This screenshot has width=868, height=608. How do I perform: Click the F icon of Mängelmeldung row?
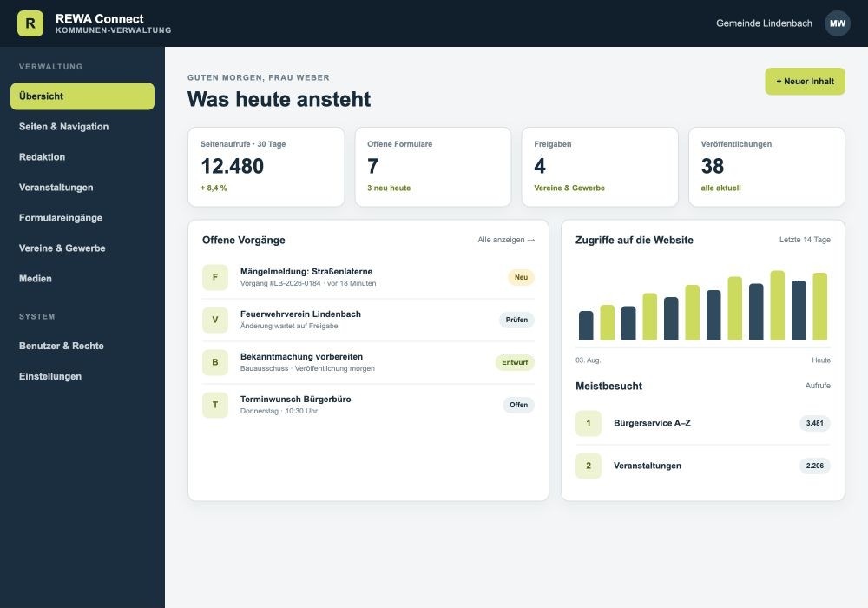[215, 277]
